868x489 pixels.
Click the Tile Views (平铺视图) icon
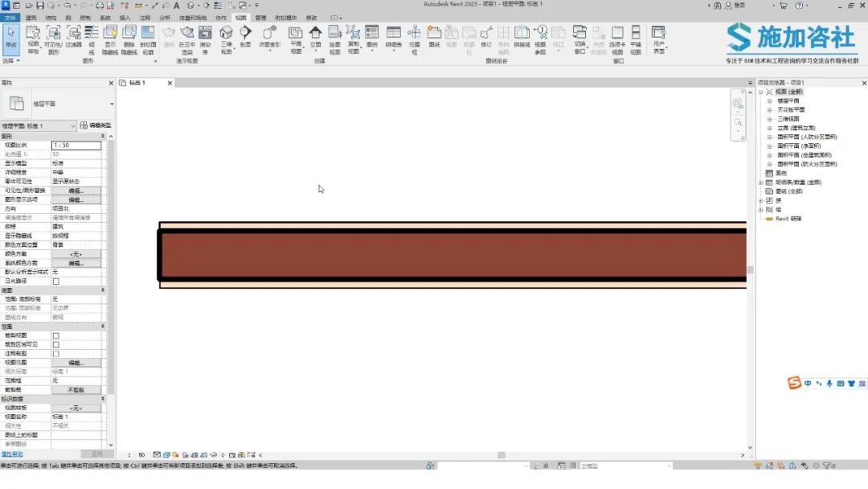tap(636, 37)
